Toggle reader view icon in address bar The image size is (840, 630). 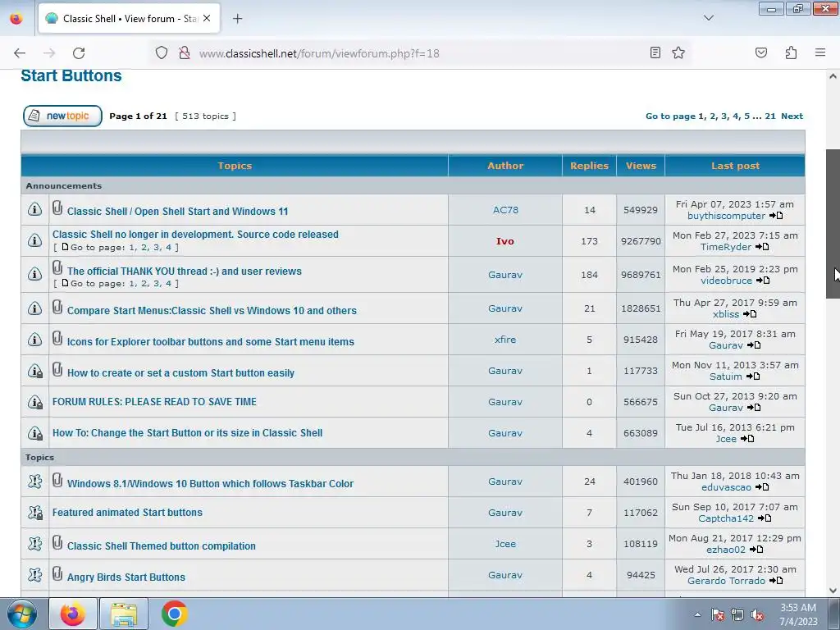(x=655, y=52)
